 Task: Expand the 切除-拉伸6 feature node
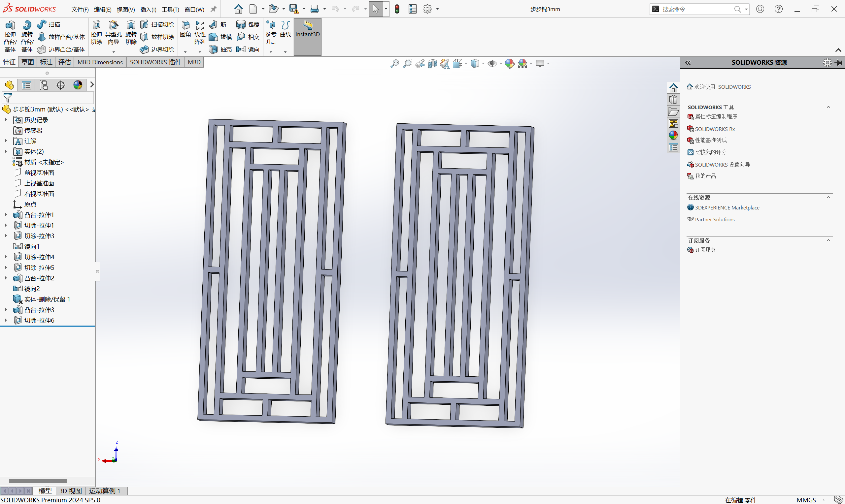6,320
